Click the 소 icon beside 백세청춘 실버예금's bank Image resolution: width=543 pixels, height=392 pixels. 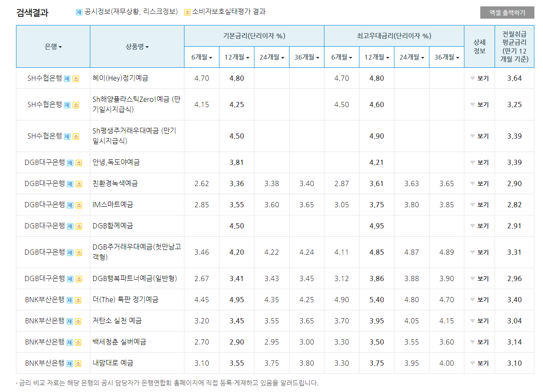point(78,341)
